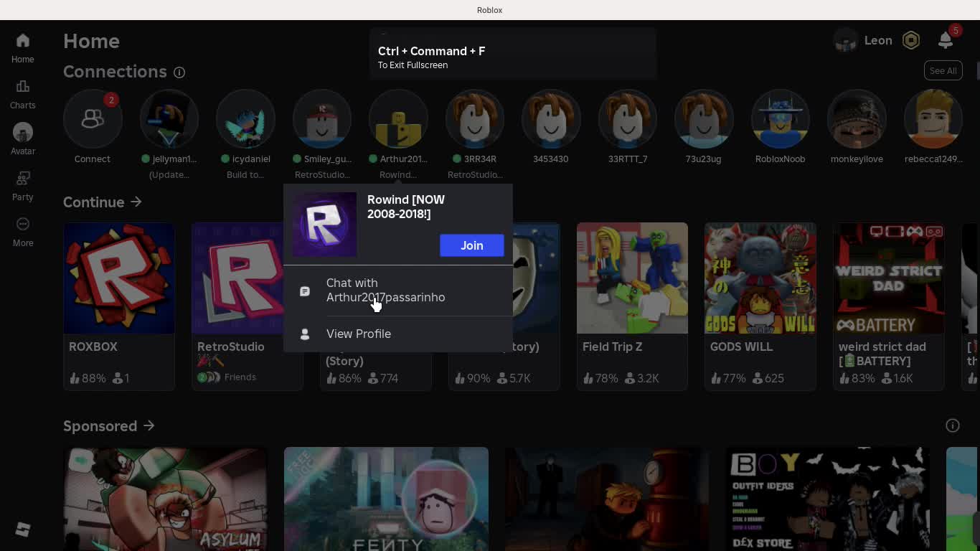
Task: Open the notifications bell
Action: (946, 40)
